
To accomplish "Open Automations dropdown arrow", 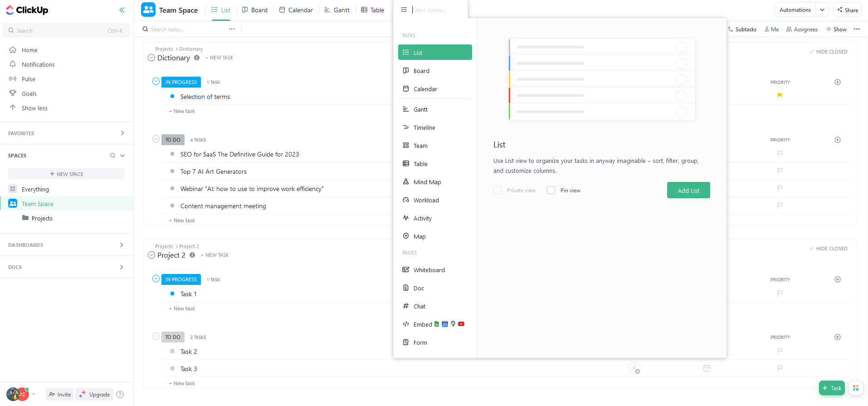I will pyautogui.click(x=822, y=10).
